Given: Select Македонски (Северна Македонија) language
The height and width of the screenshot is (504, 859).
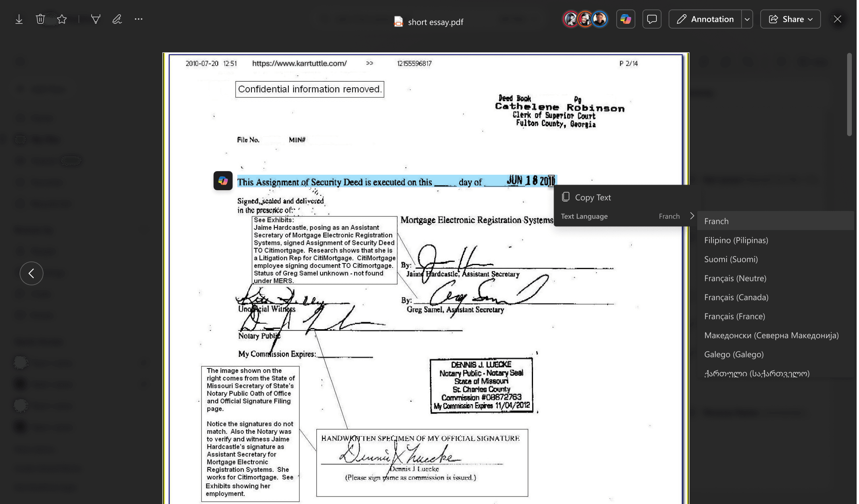Looking at the screenshot, I should tap(776, 335).
